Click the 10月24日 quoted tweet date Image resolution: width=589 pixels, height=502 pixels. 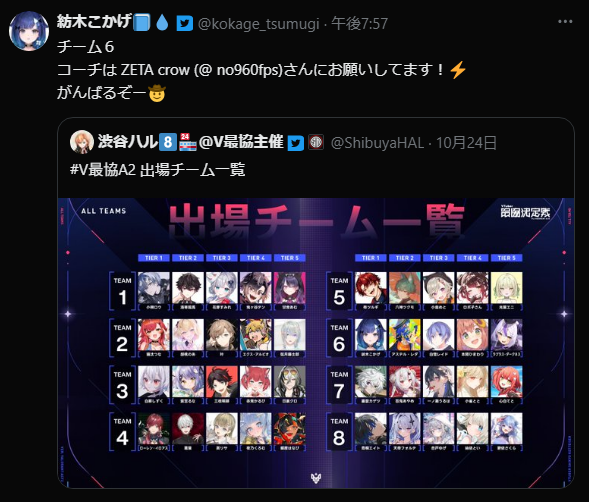coord(466,143)
